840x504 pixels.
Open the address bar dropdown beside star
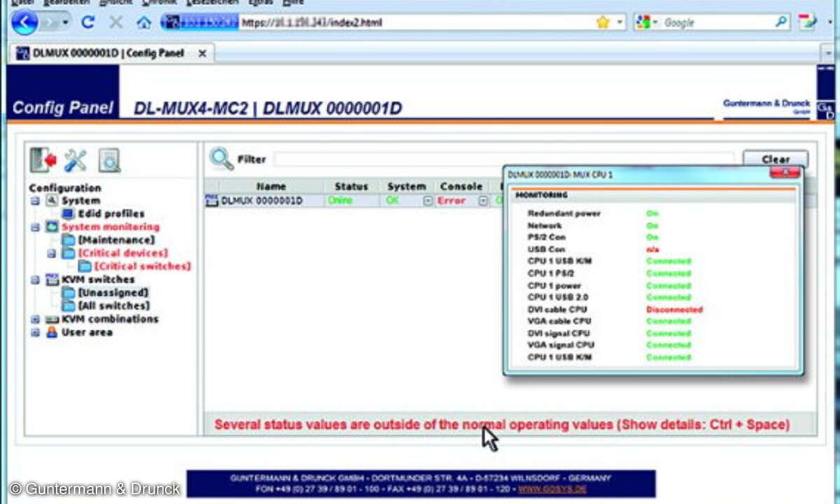pos(619,22)
